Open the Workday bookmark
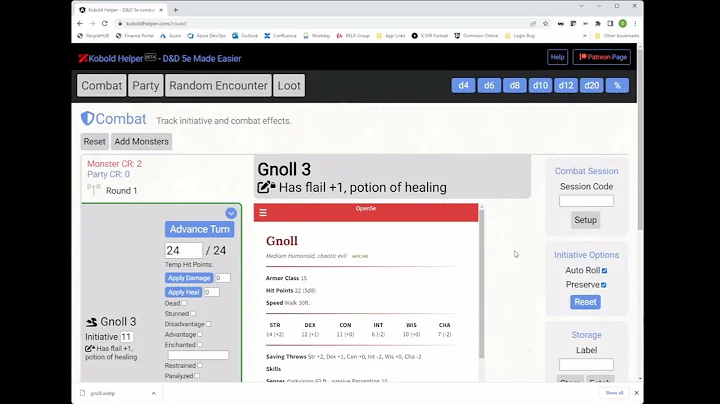This screenshot has height=404, width=720. [316, 36]
